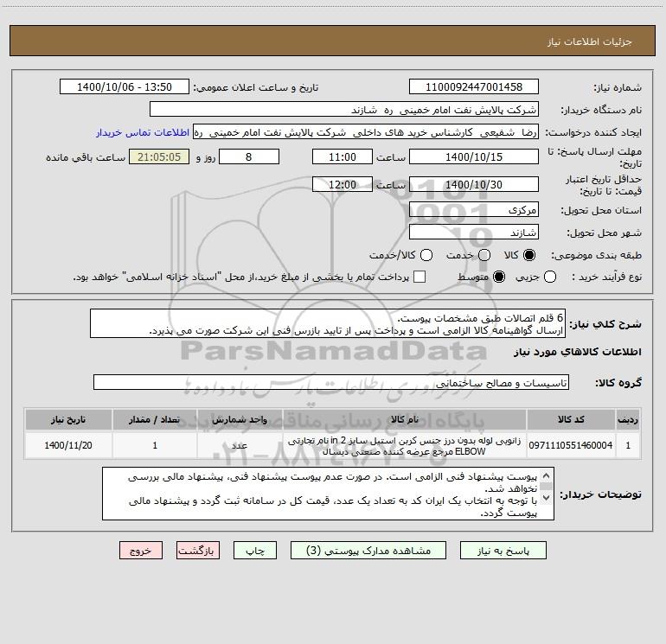This screenshot has width=666, height=644.
Task: Toggle the اسناد خزانه اسلامی payment checkbox
Action: [x=419, y=277]
